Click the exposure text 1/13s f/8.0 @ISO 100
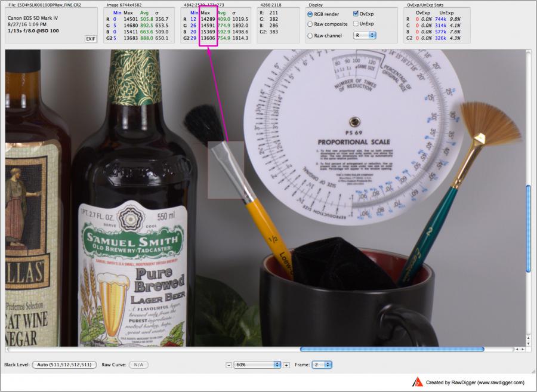Screen dimensions: 537x392 tap(33, 31)
